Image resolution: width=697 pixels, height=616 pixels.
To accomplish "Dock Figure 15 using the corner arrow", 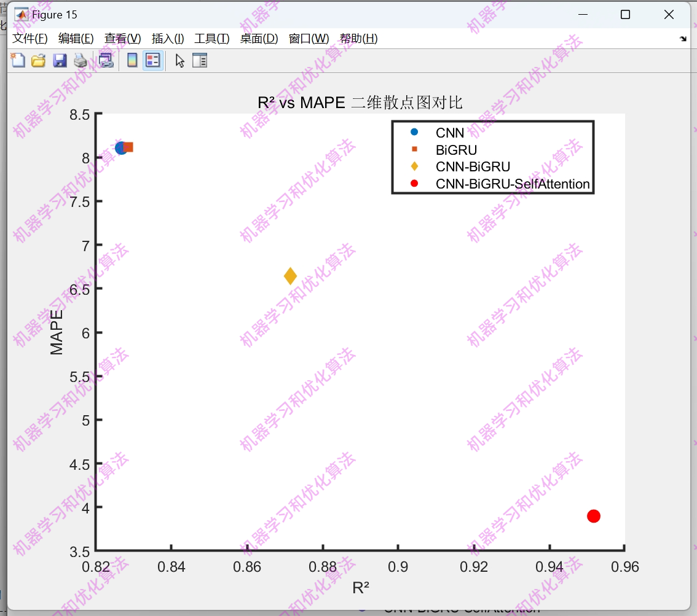I will point(683,38).
